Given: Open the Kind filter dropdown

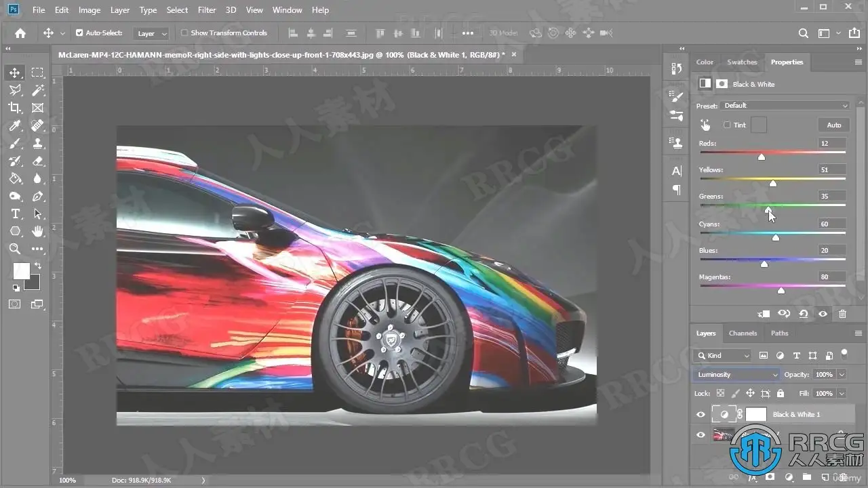Looking at the screenshot, I should (724, 355).
